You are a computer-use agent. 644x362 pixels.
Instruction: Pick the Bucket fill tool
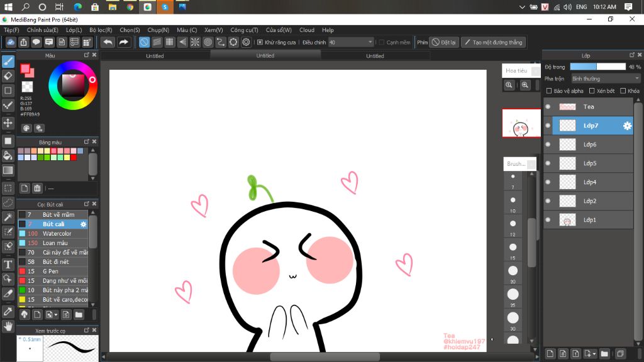[8, 155]
